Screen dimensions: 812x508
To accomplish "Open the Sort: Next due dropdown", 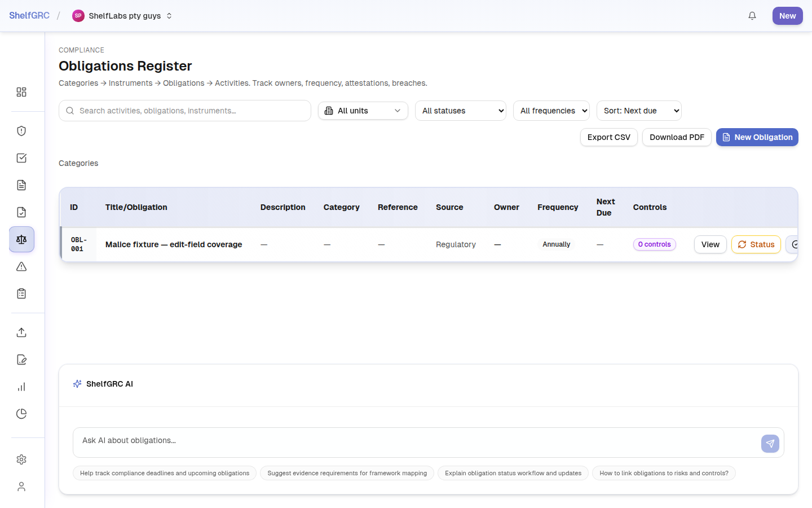I will [x=639, y=111].
